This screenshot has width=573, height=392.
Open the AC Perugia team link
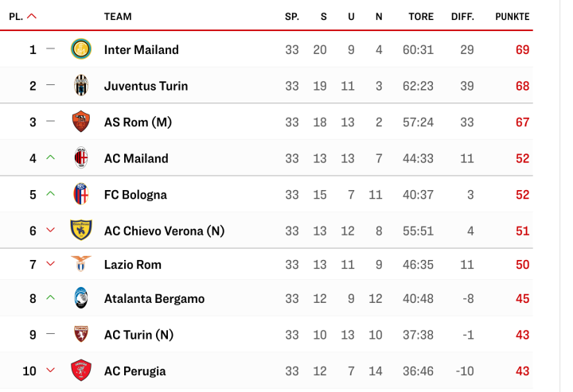134,371
